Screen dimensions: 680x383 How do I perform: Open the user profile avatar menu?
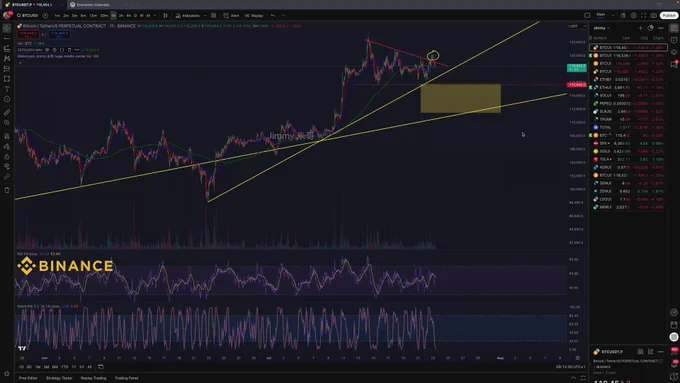(x=7, y=15)
